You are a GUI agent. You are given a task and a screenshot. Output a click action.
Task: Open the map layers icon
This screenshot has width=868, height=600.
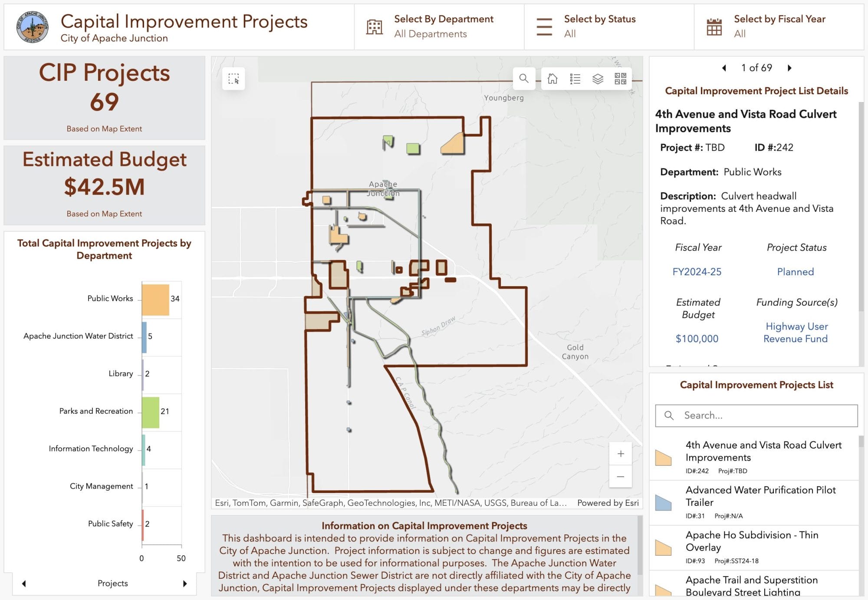pos(598,79)
